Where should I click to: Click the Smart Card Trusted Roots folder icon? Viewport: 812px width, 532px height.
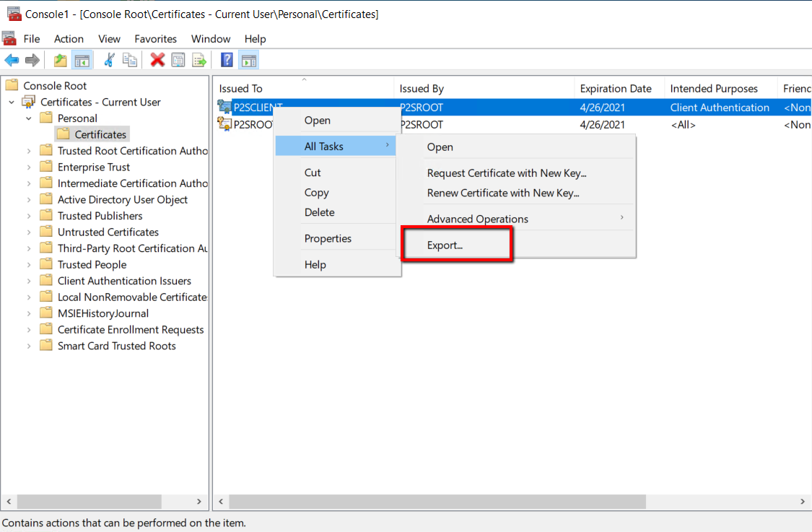pos(46,345)
